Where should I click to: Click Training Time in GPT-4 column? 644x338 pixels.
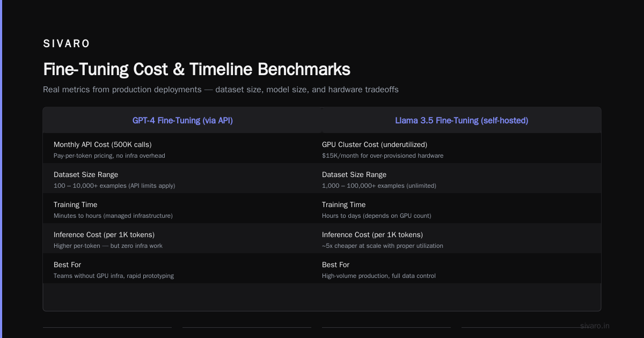click(x=75, y=204)
